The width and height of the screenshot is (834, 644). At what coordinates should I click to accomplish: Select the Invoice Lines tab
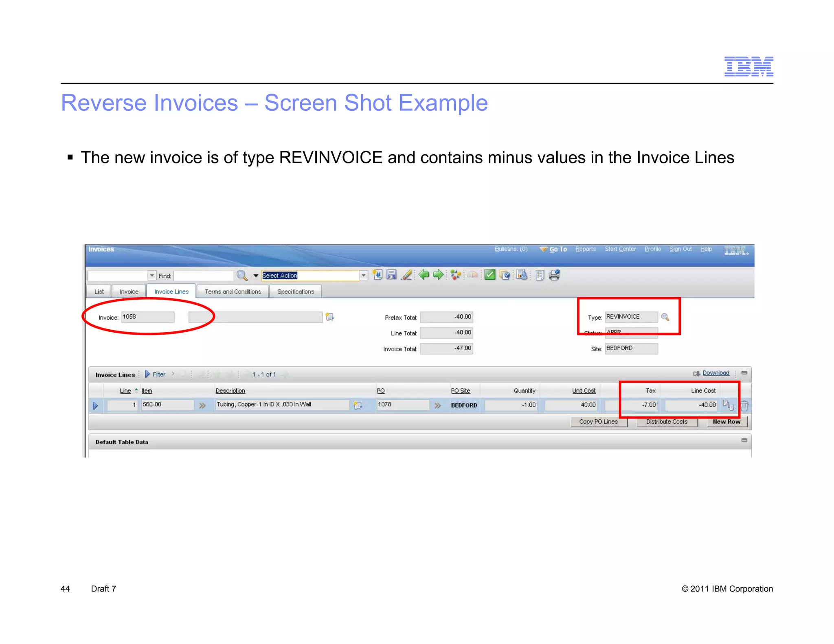pos(171,291)
